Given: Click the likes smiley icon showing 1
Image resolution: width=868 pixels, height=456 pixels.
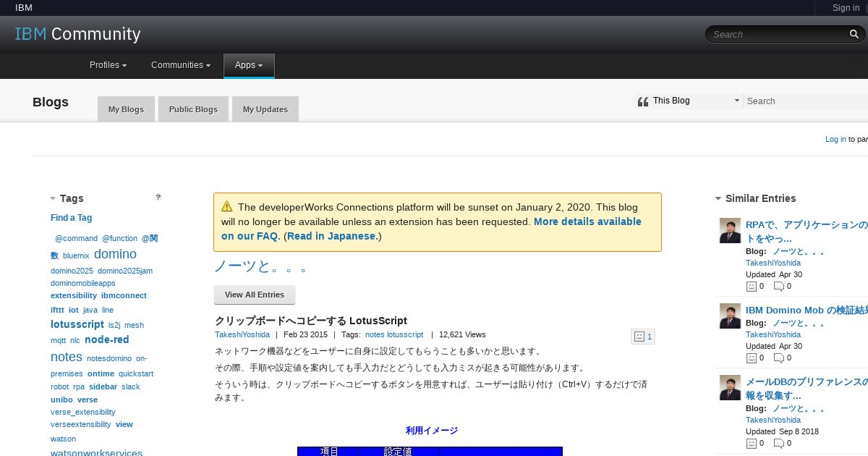Looking at the screenshot, I should (x=639, y=337).
